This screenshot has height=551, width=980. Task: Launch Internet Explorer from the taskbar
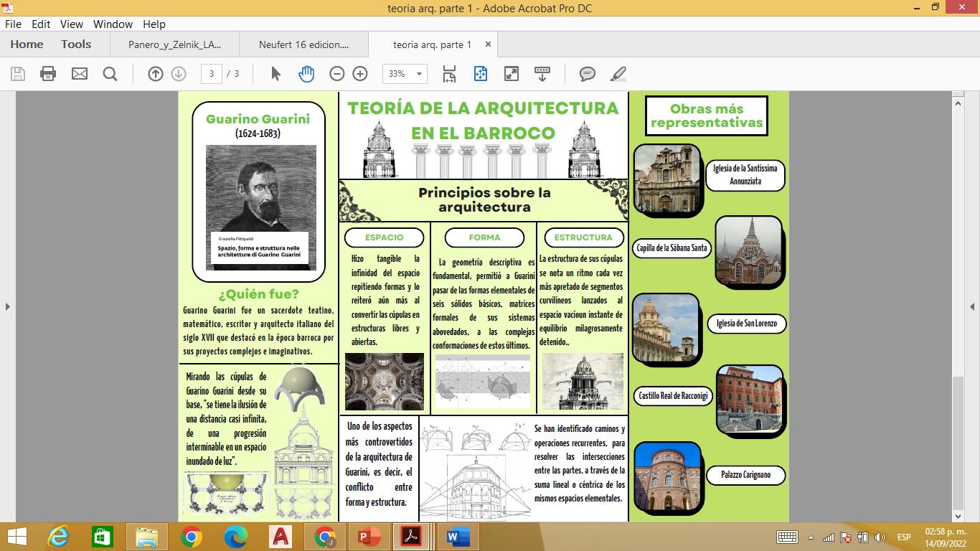pyautogui.click(x=58, y=537)
